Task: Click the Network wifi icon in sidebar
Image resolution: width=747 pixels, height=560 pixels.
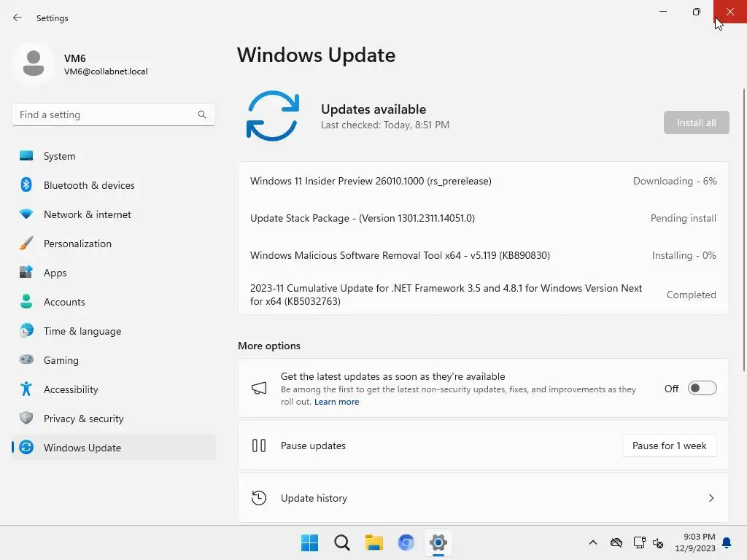Action: [x=26, y=214]
